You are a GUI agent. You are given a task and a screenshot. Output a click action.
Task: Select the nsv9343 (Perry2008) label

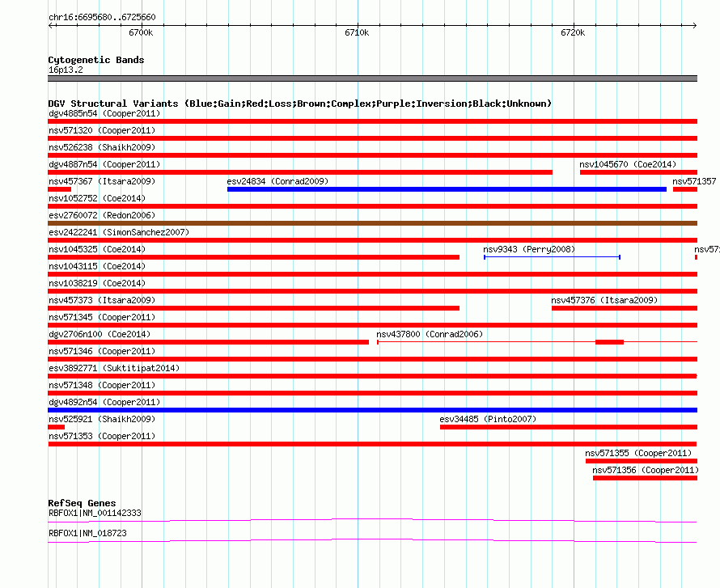[x=529, y=249]
